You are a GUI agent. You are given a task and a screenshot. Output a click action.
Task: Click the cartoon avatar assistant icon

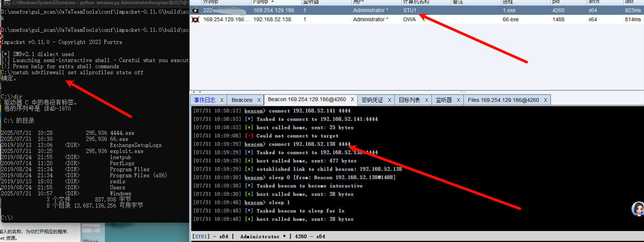tap(638, 209)
